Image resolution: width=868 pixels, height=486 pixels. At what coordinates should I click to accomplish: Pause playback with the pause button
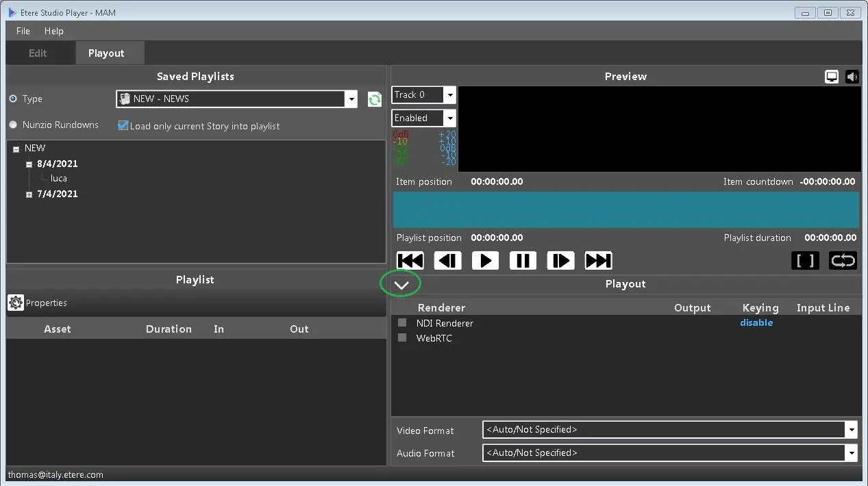click(523, 261)
